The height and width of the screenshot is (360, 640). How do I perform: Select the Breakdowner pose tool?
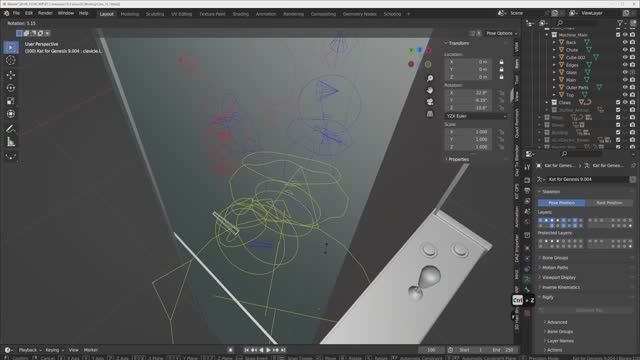[x=11, y=156]
